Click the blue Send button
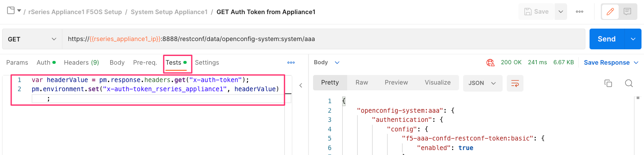The height and width of the screenshot is (155, 644). 607,39
